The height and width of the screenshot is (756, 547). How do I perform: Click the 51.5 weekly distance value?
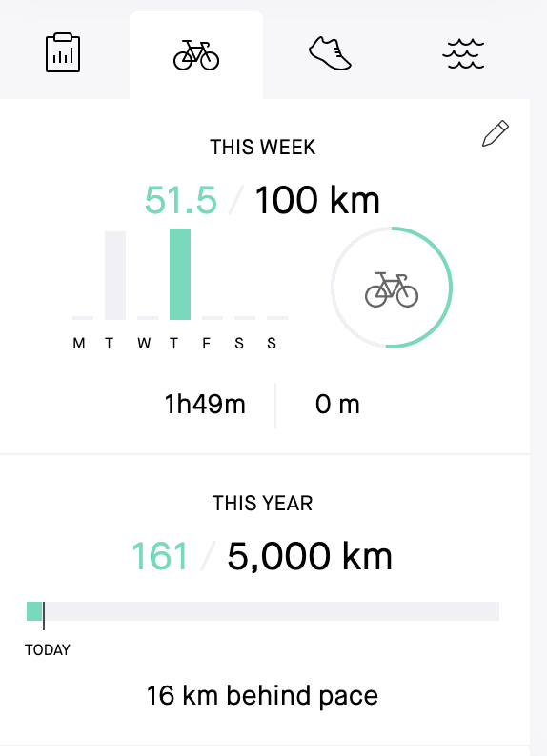click(x=181, y=200)
